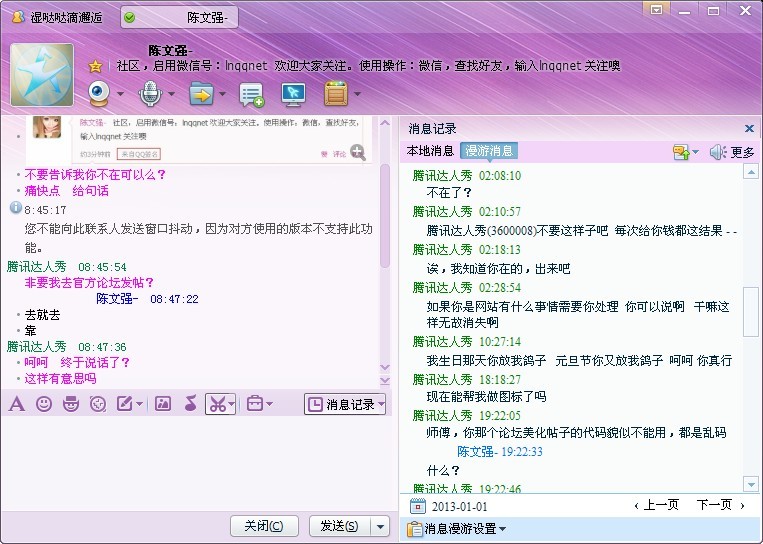Image resolution: width=763 pixels, height=544 pixels.
Task: Insert a picture with the image icon
Action: coord(163,404)
